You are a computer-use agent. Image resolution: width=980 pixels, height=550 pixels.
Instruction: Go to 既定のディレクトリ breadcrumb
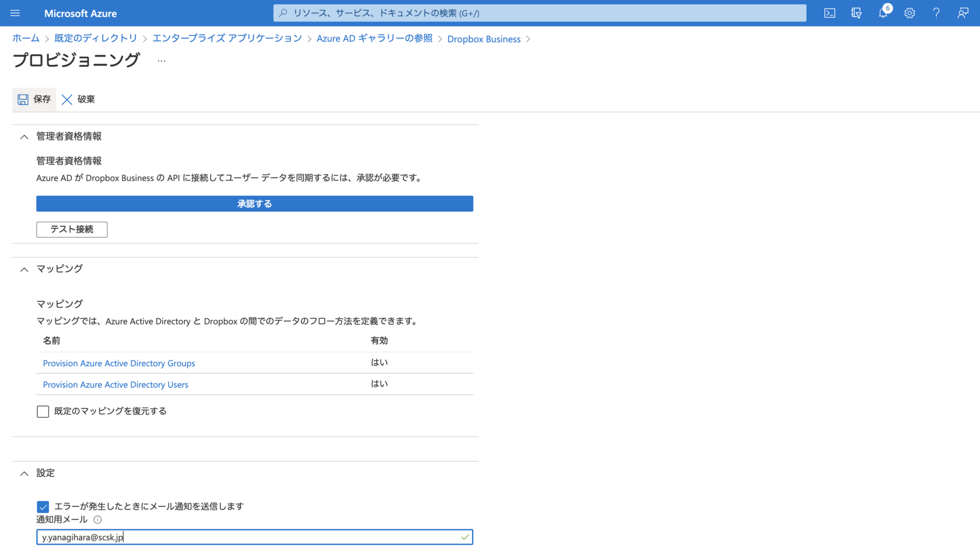96,39
